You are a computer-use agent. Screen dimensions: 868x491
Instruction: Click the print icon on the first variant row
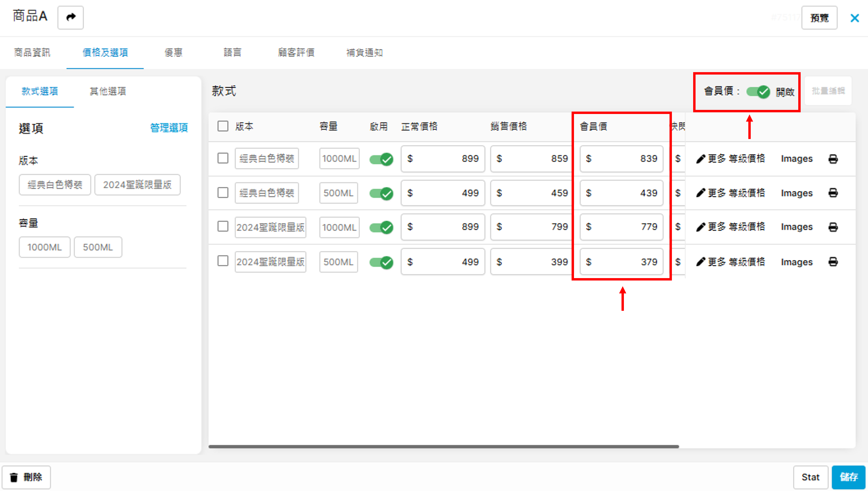(833, 159)
